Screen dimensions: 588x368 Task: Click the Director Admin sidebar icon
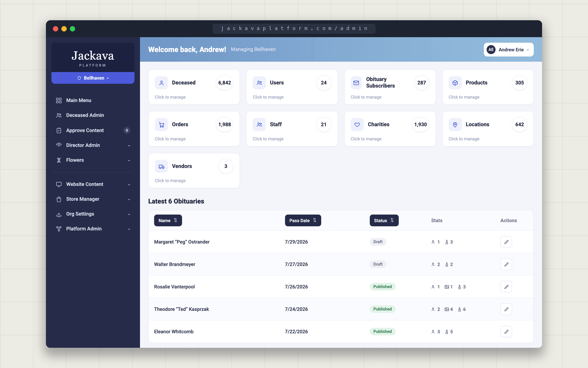coord(59,145)
